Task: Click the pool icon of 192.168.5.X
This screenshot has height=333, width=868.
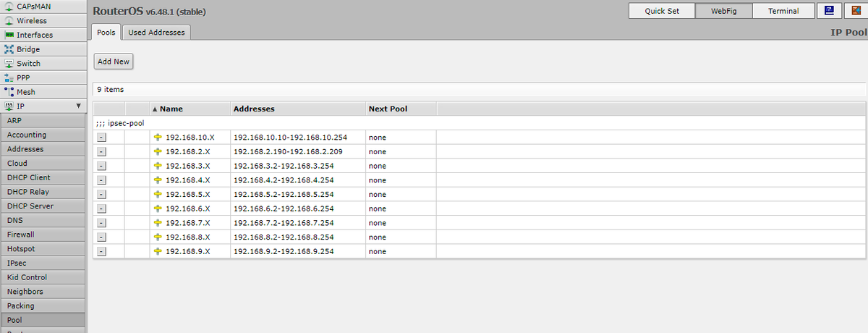Action: (158, 195)
